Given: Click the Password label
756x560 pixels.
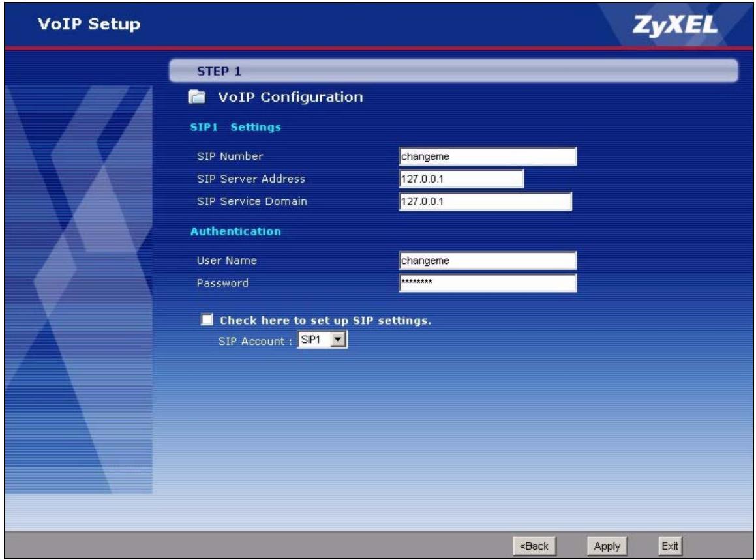Looking at the screenshot, I should pos(222,283).
